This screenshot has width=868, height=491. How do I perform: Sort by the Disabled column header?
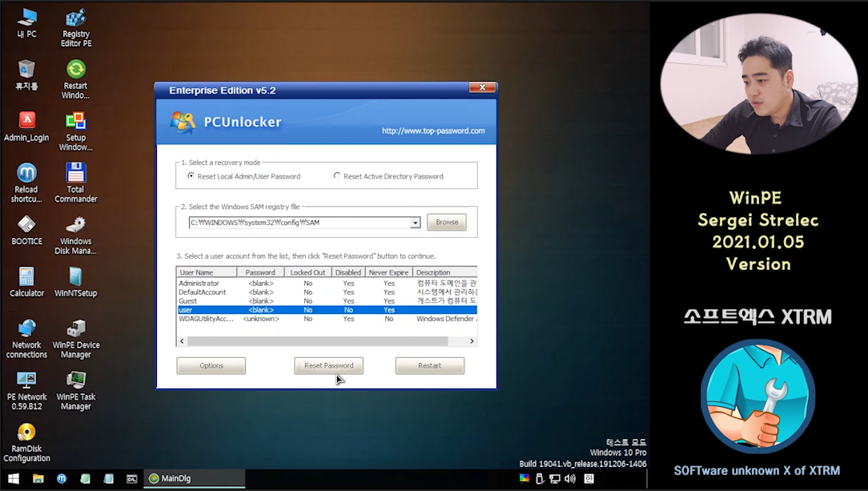[x=348, y=272]
